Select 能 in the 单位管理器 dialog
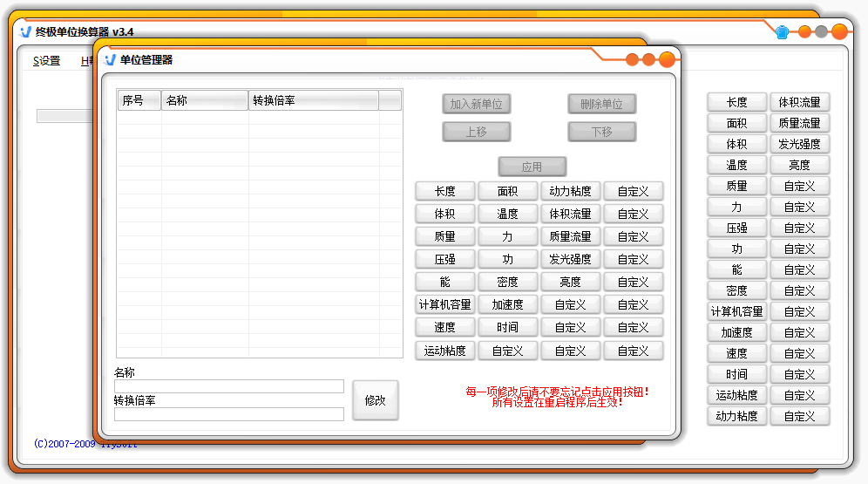This screenshot has height=484, width=868. [x=445, y=282]
